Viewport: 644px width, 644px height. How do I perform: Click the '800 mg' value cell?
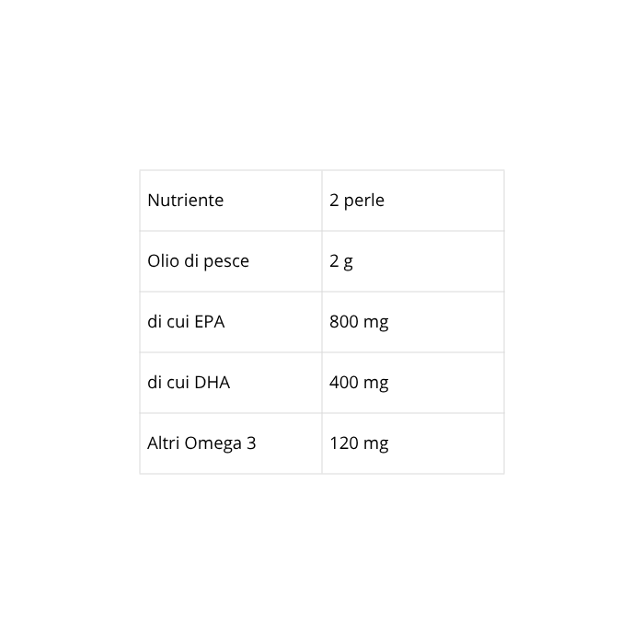tap(359, 322)
